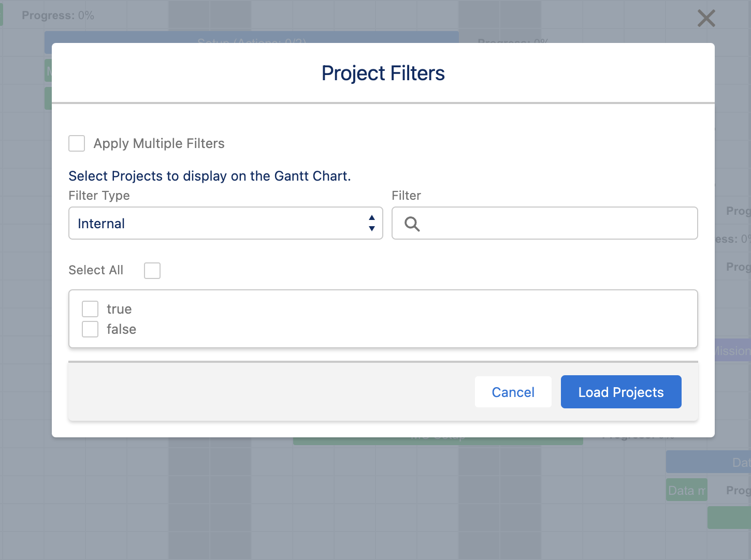Click the magnifier icon in the Filter field
The height and width of the screenshot is (560, 751).
tap(412, 223)
